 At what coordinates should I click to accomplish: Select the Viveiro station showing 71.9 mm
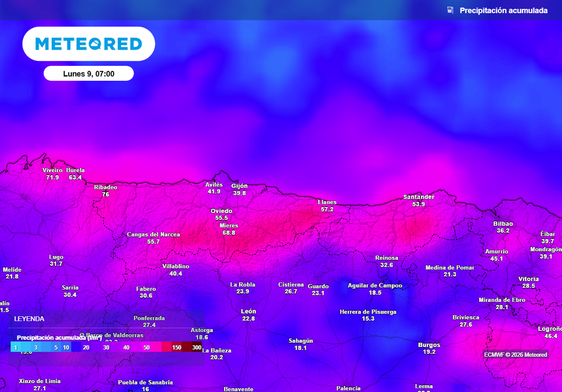pos(51,173)
